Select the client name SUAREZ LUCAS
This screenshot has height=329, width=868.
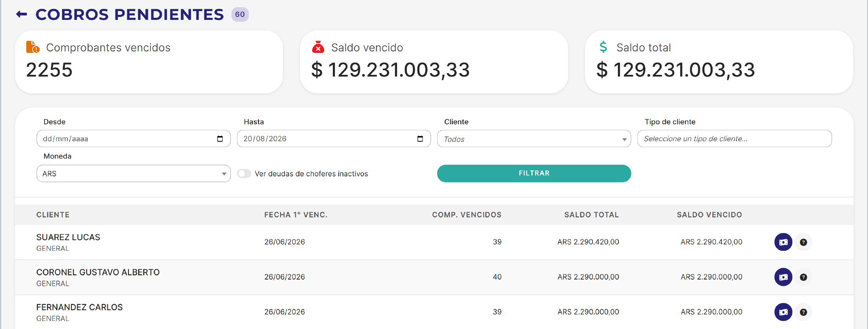(68, 237)
